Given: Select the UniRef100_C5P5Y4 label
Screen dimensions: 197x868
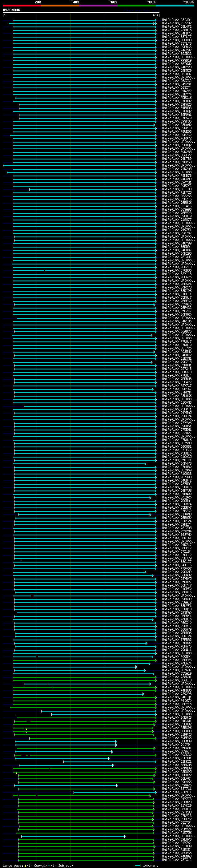Looking at the screenshot, I should (x=176, y=616).
